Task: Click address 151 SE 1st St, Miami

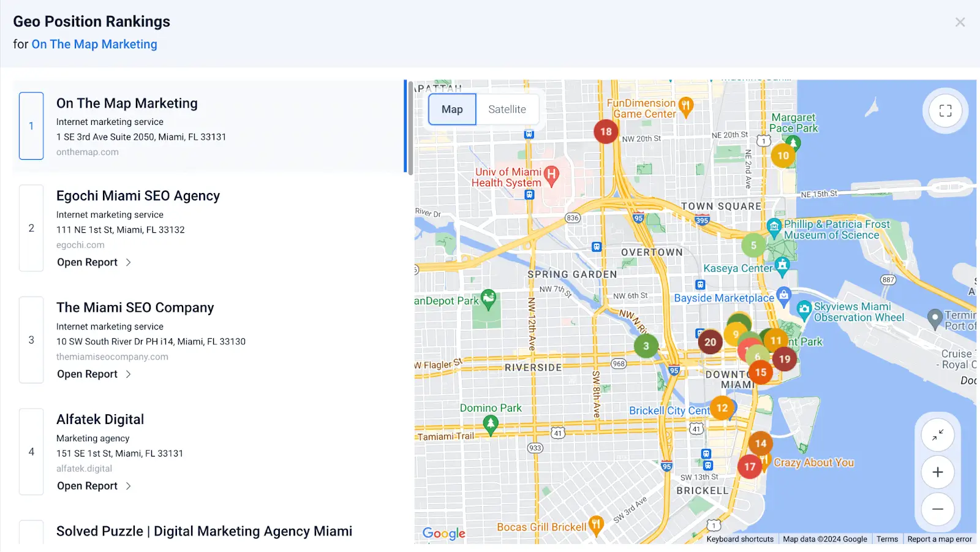Action: pyautogui.click(x=120, y=453)
